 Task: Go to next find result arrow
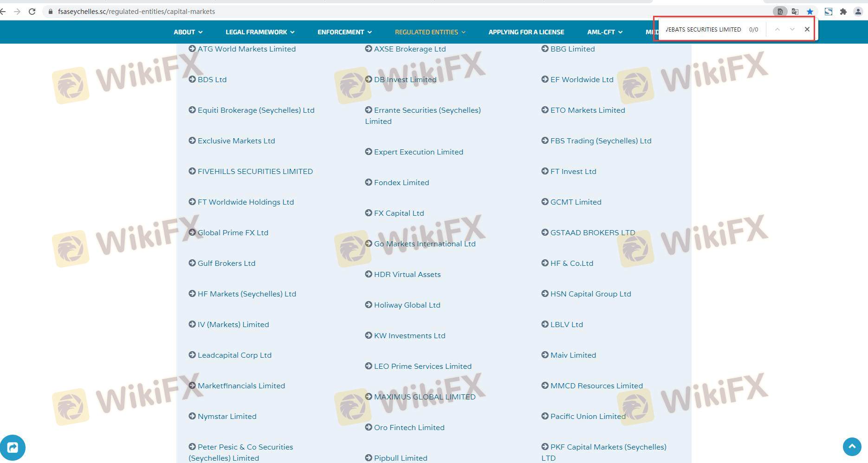792,29
